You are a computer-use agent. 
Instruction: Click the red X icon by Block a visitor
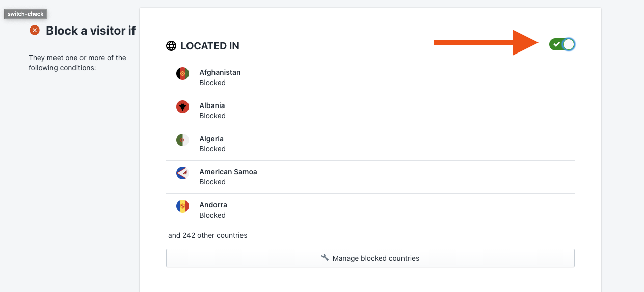coord(35,30)
